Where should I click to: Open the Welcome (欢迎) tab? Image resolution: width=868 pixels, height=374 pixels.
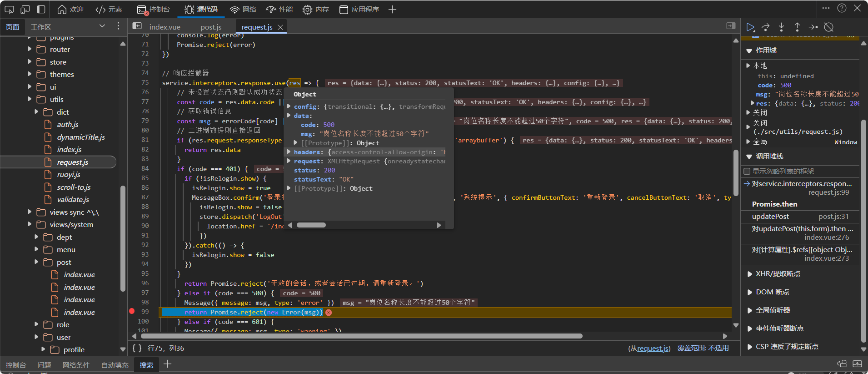(x=70, y=9)
